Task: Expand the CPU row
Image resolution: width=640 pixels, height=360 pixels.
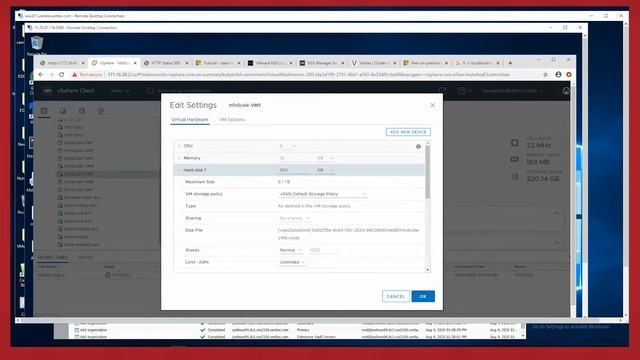Action: (x=179, y=146)
